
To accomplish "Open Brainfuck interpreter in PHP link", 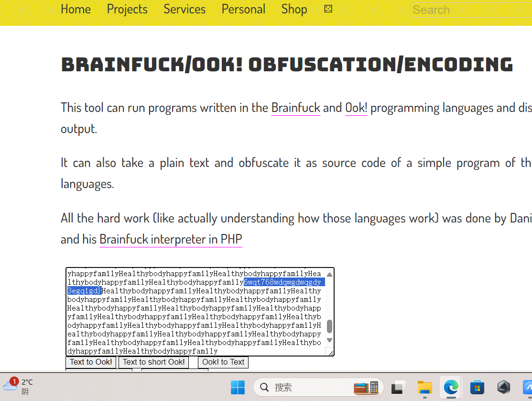I will 171,239.
